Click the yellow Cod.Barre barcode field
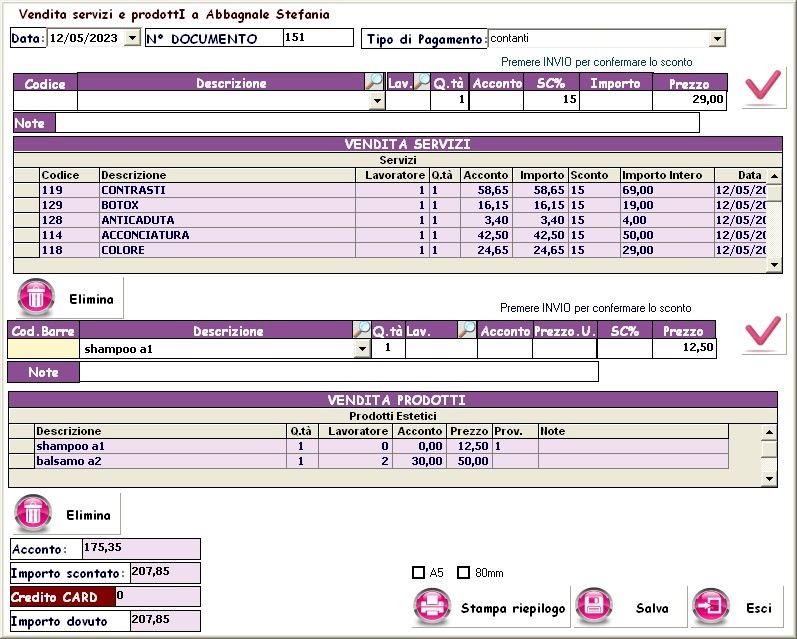This screenshot has width=797, height=639. 44,349
